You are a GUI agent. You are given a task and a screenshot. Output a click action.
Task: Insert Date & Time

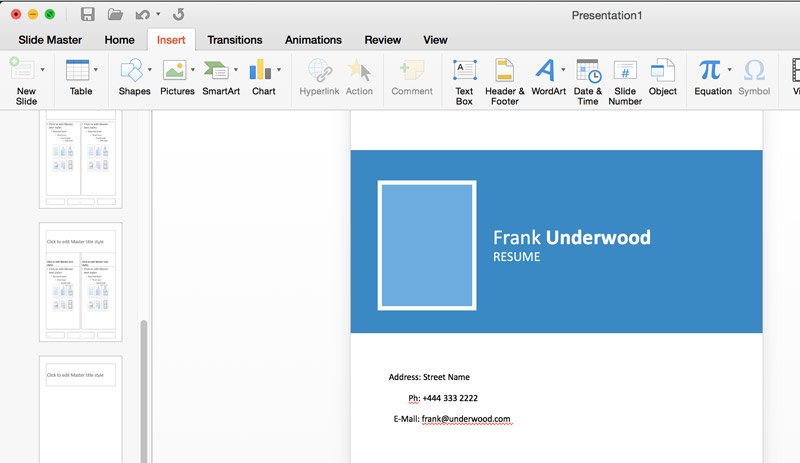[x=587, y=80]
